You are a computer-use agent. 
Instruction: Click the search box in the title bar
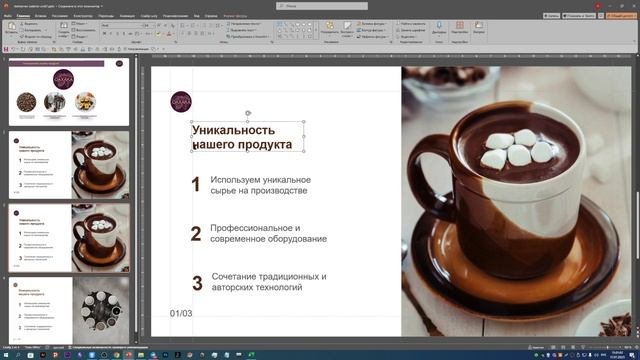point(322,6)
